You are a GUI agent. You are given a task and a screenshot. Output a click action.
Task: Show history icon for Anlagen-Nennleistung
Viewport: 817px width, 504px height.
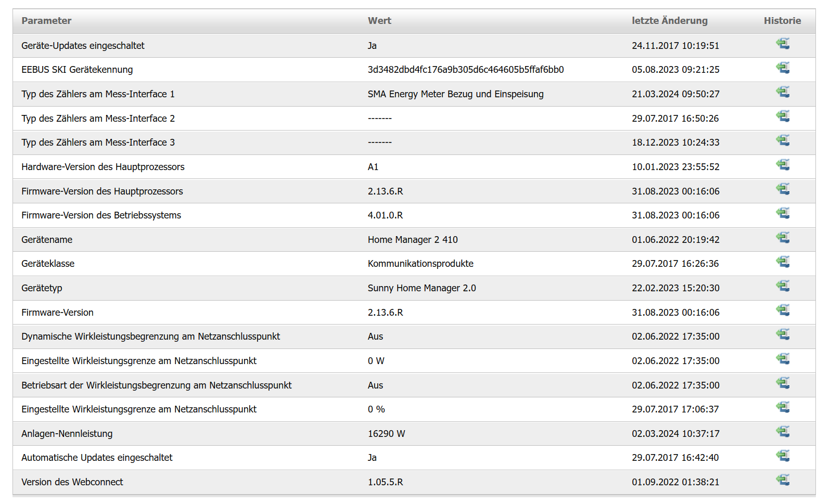pyautogui.click(x=783, y=432)
